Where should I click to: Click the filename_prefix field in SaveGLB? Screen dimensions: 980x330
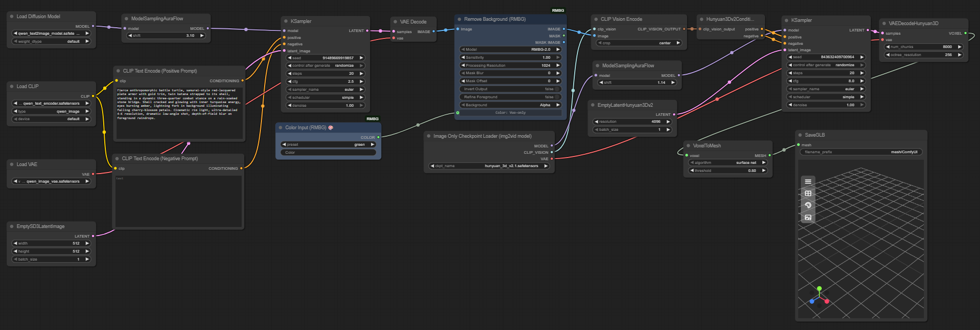(x=860, y=152)
